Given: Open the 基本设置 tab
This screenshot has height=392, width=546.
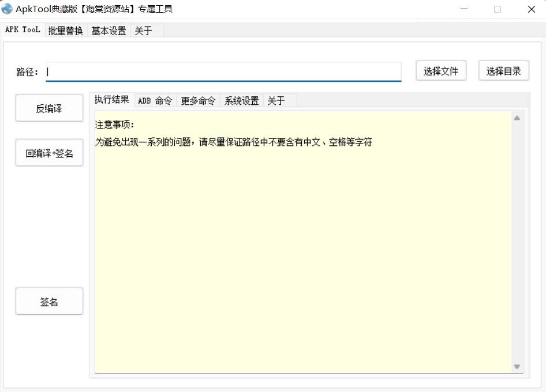Looking at the screenshot, I should tap(109, 31).
